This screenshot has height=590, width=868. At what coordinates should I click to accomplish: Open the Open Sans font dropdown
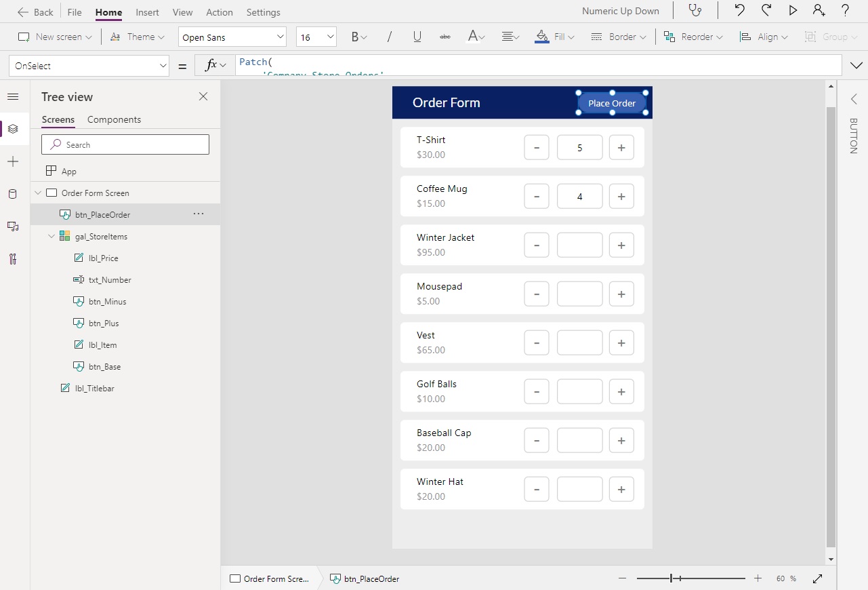(232, 36)
